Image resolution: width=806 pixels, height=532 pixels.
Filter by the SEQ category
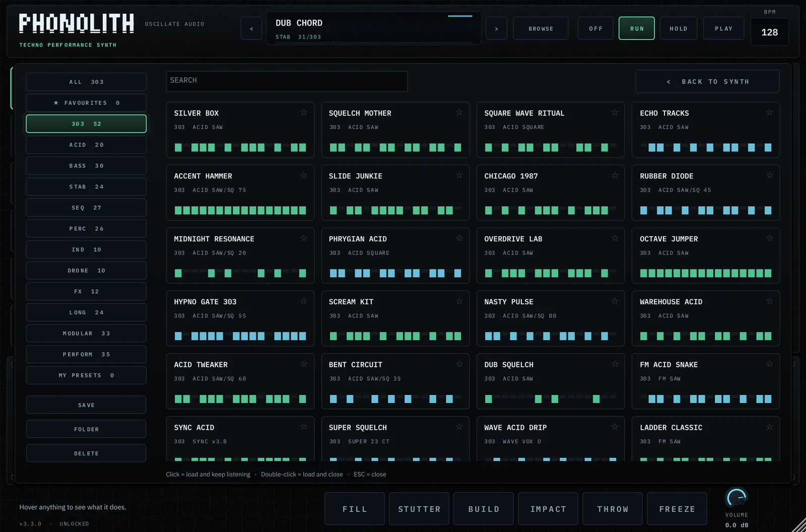(x=86, y=208)
